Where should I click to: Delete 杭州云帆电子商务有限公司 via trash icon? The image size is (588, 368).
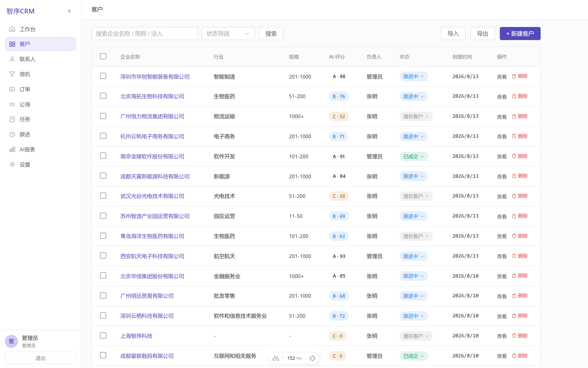click(x=514, y=136)
